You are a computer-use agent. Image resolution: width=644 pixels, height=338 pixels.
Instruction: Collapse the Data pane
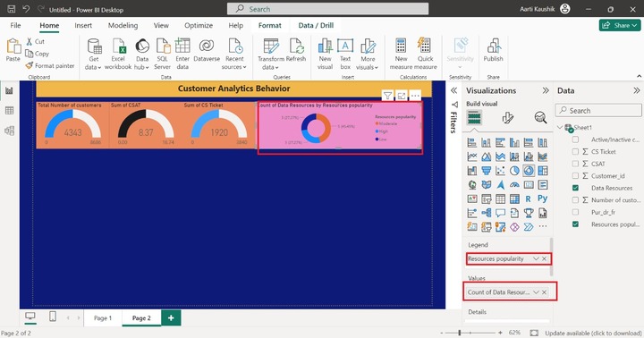[636, 90]
